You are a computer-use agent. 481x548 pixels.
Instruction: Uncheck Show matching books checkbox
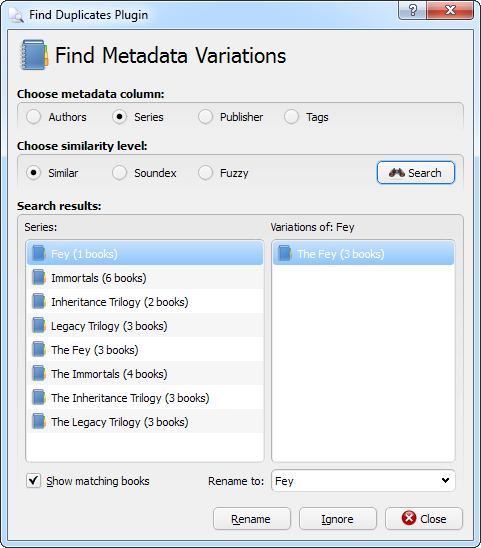pos(33,481)
